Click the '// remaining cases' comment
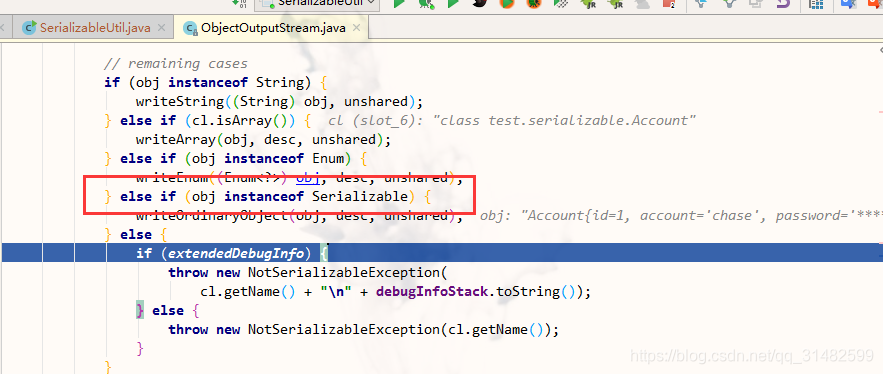Image resolution: width=883 pixels, height=374 pixels. [176, 64]
